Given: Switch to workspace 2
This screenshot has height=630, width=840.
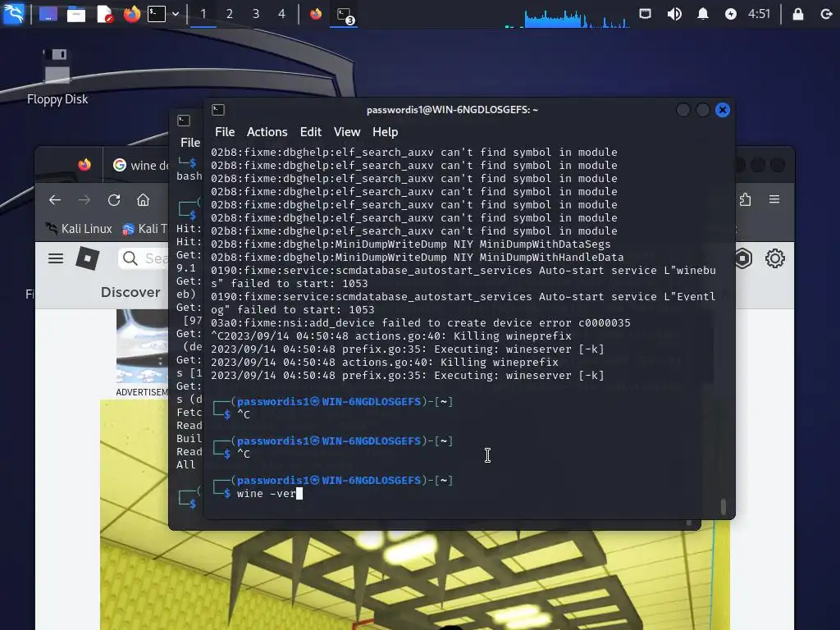Looking at the screenshot, I should point(230,14).
